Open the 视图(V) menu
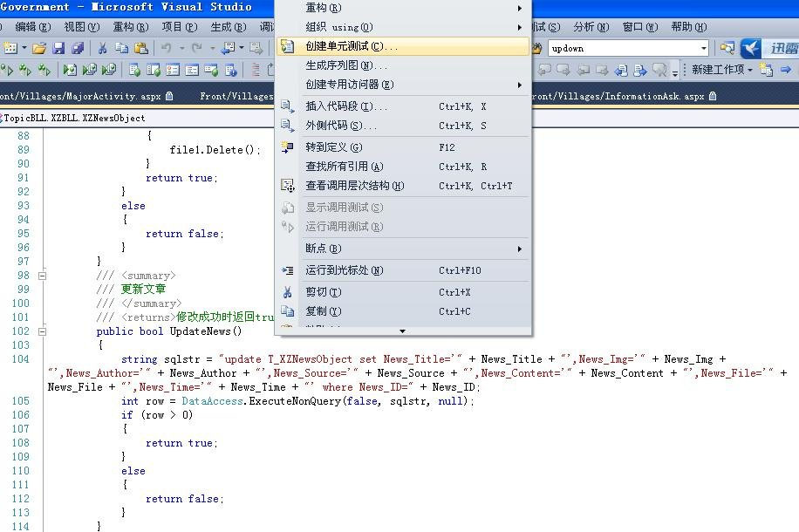 point(82,26)
